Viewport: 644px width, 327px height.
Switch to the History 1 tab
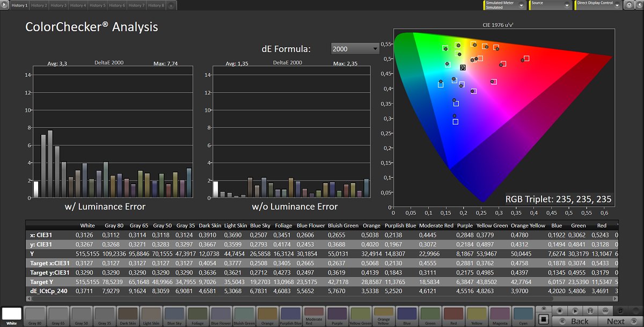pos(19,5)
